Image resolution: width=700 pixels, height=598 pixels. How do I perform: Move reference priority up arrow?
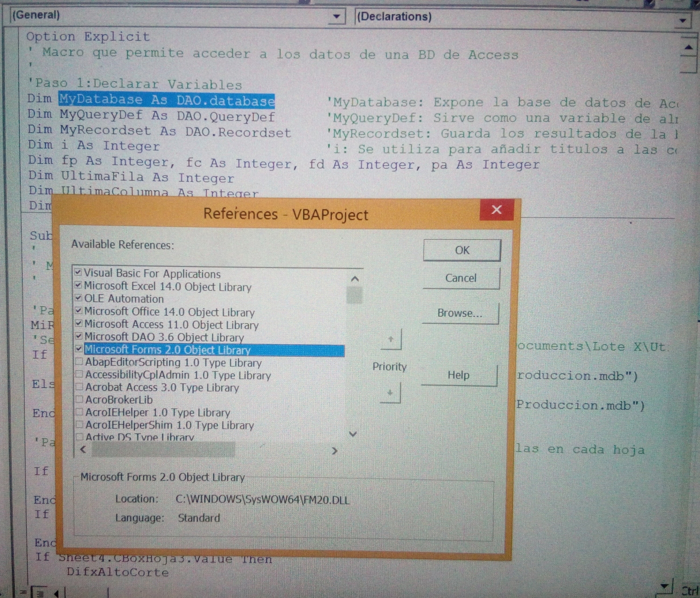tap(391, 339)
